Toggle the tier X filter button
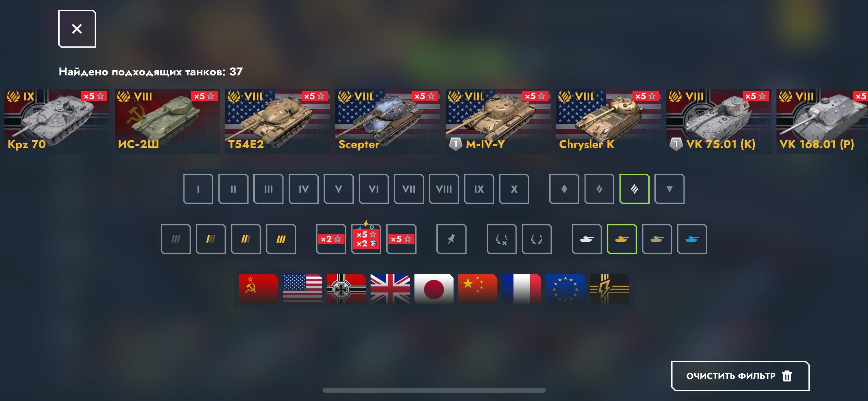 coord(514,189)
